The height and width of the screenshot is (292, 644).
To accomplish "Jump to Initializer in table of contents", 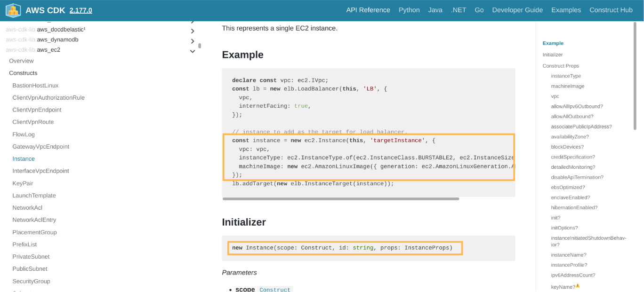I will pyautogui.click(x=553, y=55).
